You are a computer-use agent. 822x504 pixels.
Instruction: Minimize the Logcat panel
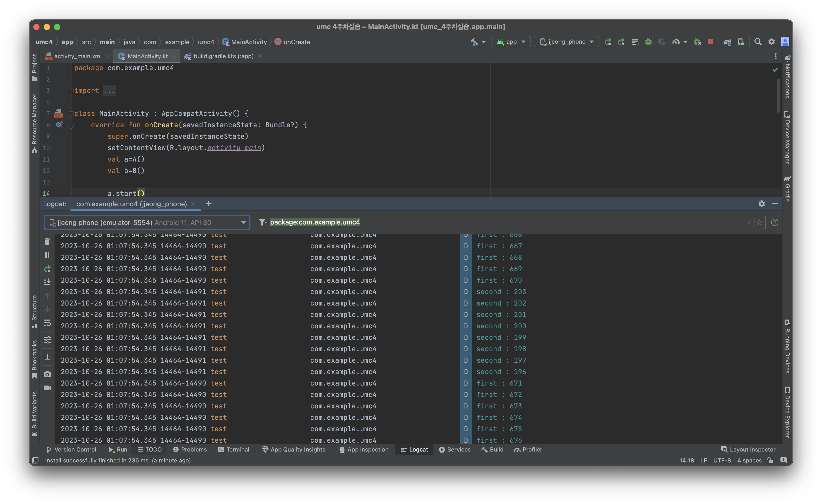775,203
